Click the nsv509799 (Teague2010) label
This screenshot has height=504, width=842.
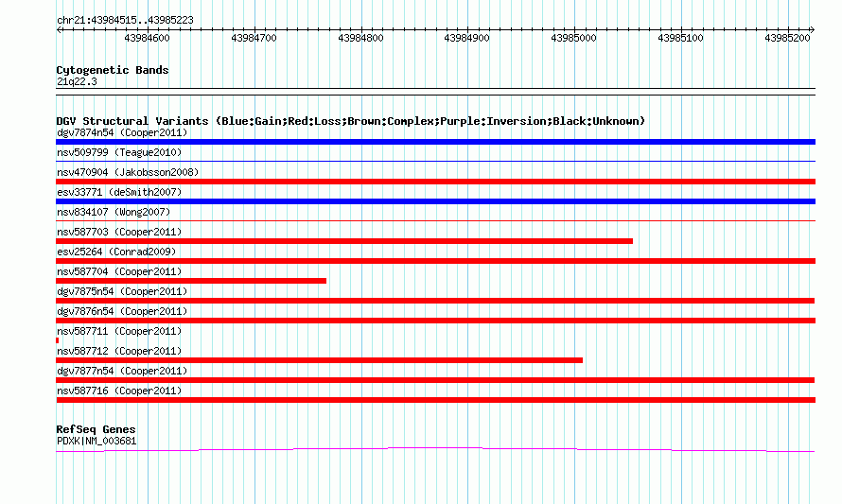click(x=119, y=152)
